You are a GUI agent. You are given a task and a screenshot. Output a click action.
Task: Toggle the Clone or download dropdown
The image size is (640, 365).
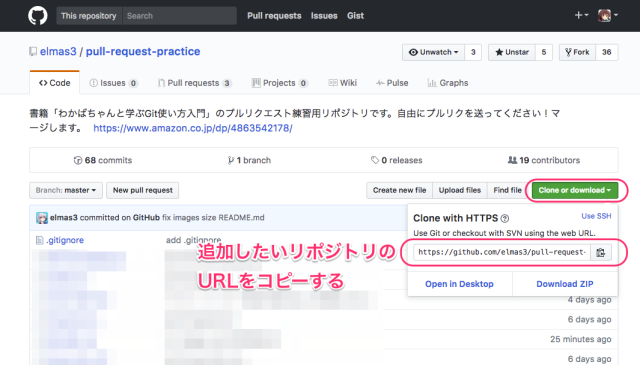pos(575,190)
